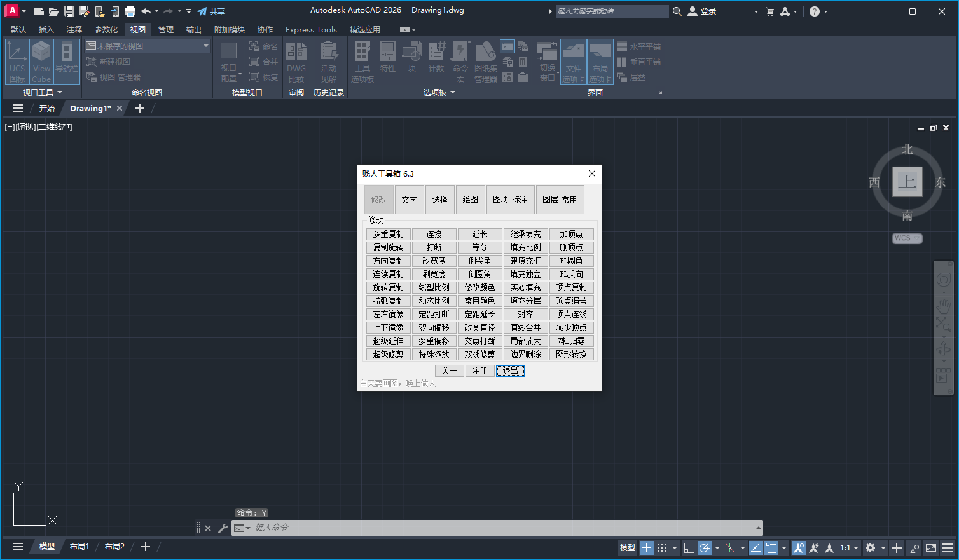
Task: Click the 多重复制 button
Action: point(388,234)
